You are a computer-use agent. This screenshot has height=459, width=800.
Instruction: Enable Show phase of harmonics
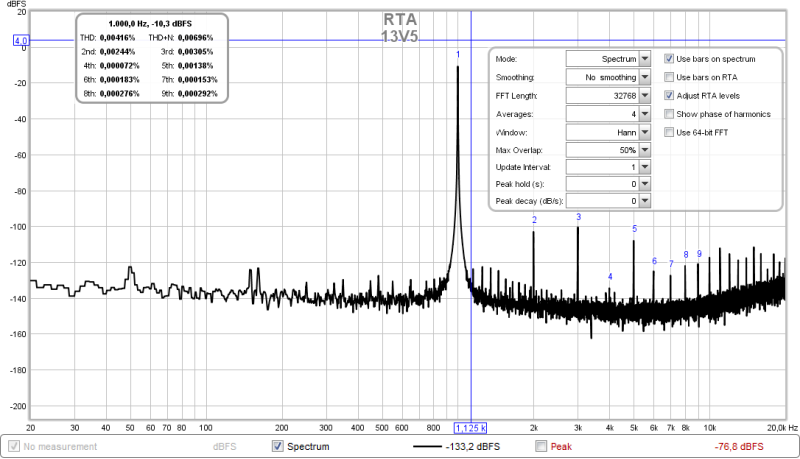[670, 114]
